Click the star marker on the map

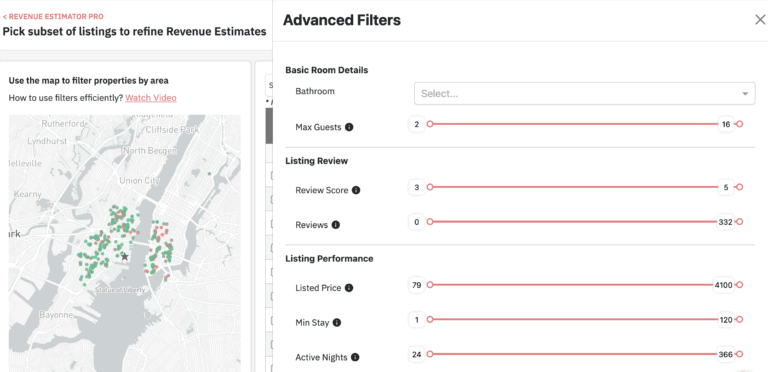(x=125, y=256)
